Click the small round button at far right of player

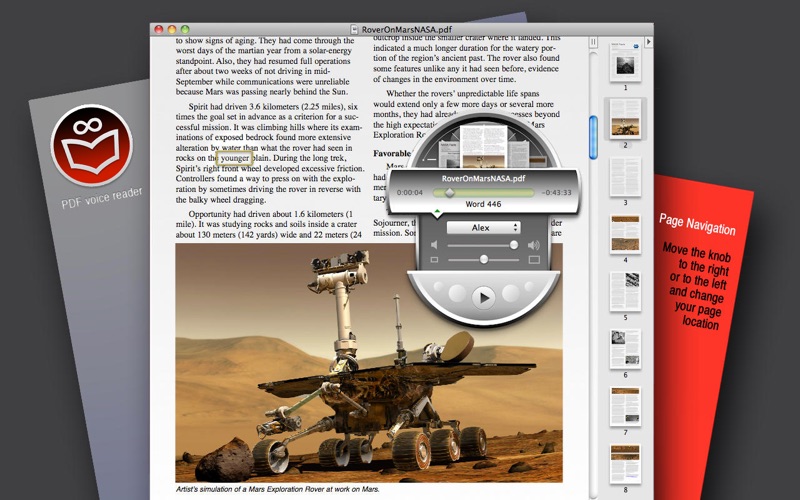pyautogui.click(x=529, y=287)
